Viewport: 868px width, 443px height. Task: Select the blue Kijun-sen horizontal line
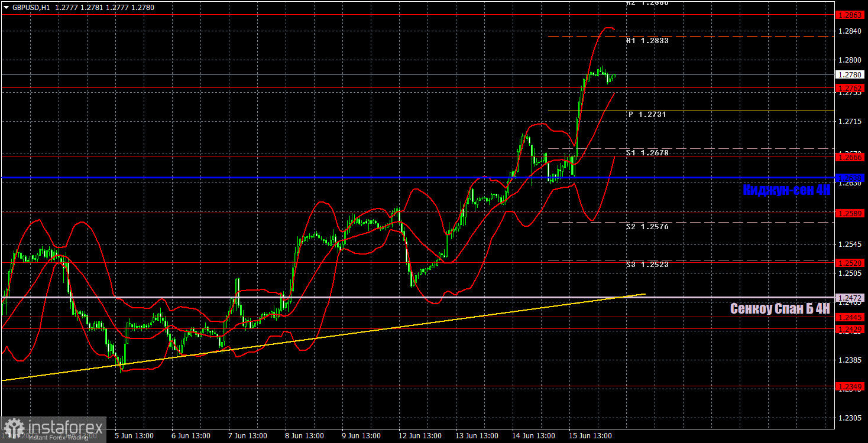point(417,178)
